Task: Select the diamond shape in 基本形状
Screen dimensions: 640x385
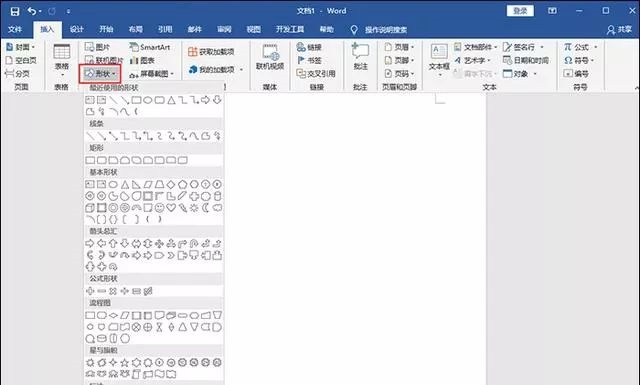Action: point(171,185)
